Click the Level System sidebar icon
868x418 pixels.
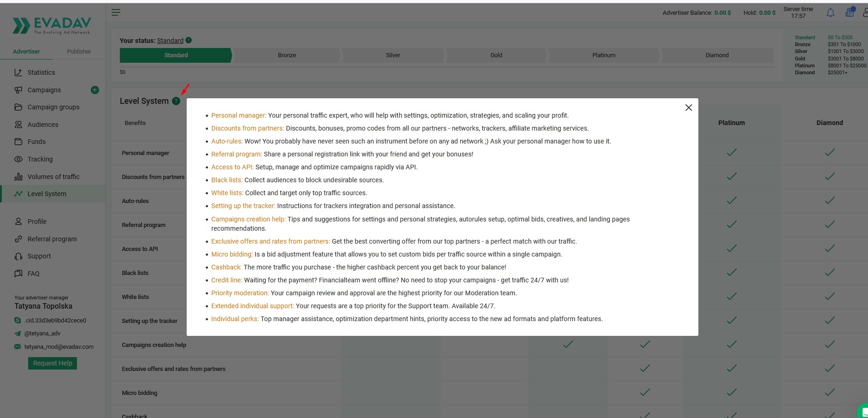(18, 194)
